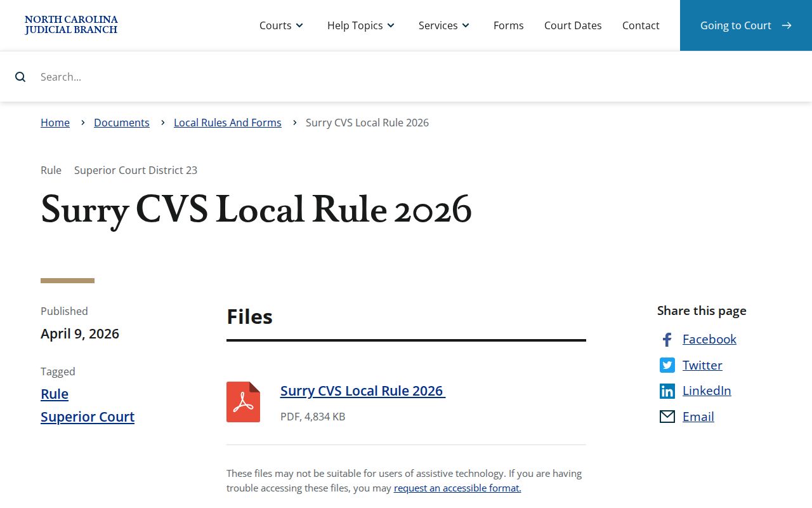Click the Share this page heading

pos(702,311)
